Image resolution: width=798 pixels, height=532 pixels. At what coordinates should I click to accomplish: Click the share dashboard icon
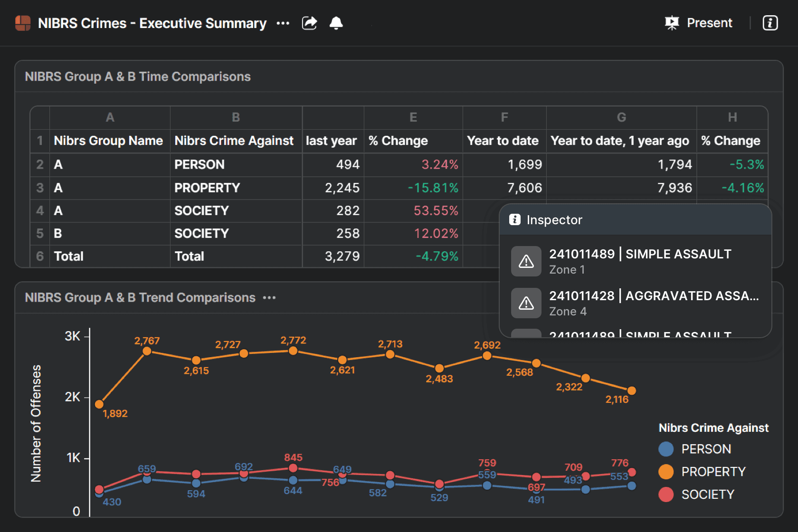pos(309,23)
